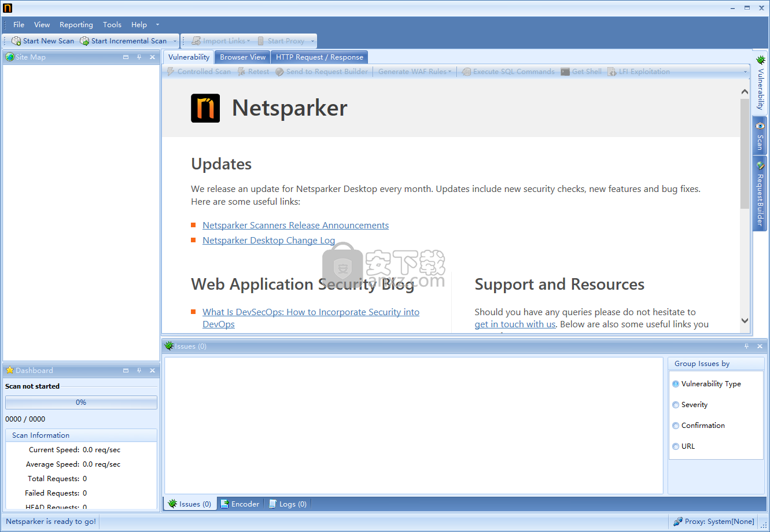Screen dimensions: 770x532
Task: Switch to HTTP Request / Response tab
Action: coord(319,57)
